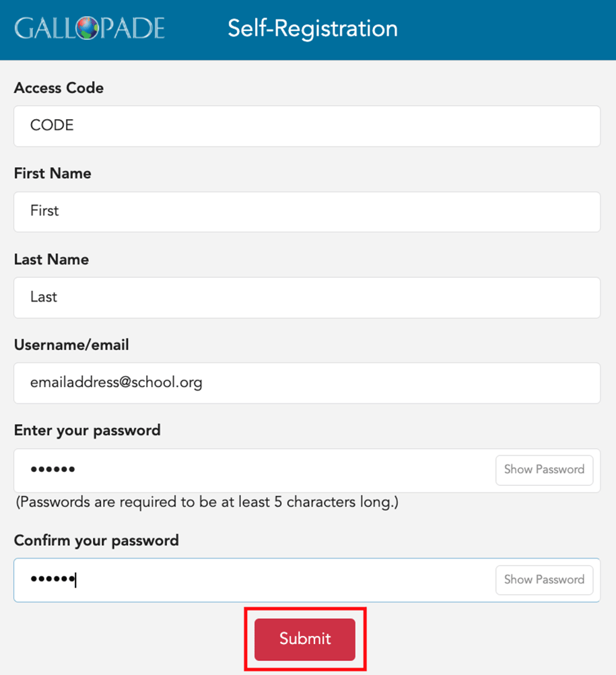Click the globe icon in the Gallopade logo
616x675 pixels.
pos(88,28)
